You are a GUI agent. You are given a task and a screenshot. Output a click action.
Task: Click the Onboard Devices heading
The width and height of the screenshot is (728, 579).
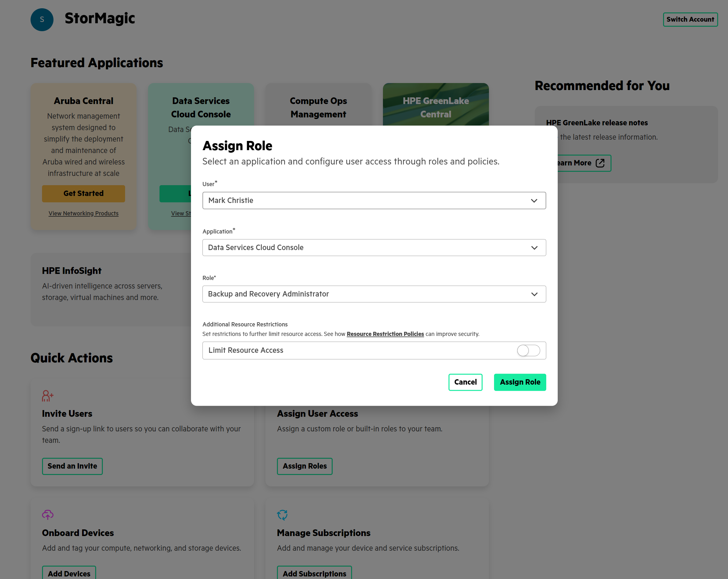coord(78,533)
